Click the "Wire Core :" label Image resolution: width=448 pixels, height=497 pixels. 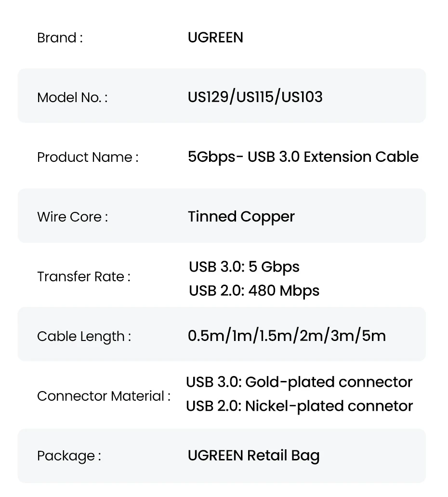(72, 217)
